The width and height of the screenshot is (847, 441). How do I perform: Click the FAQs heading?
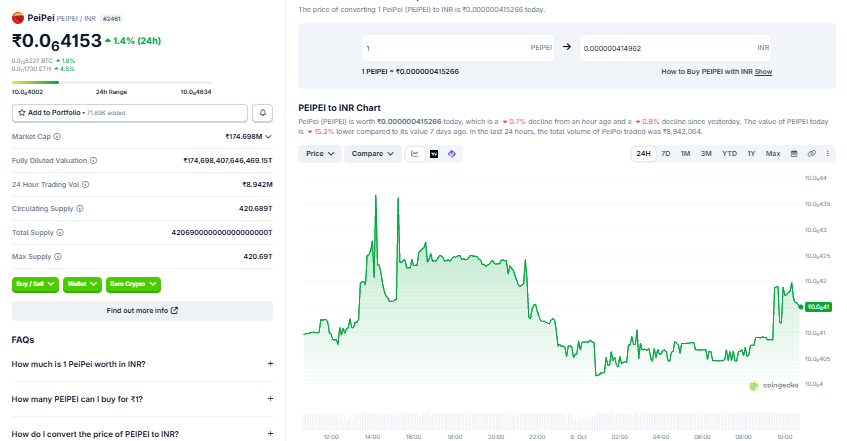pyautogui.click(x=23, y=340)
